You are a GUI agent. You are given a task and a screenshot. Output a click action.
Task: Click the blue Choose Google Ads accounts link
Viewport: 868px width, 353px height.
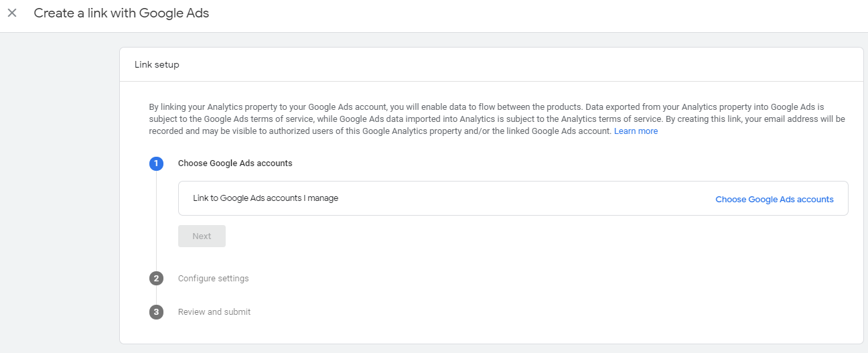774,200
